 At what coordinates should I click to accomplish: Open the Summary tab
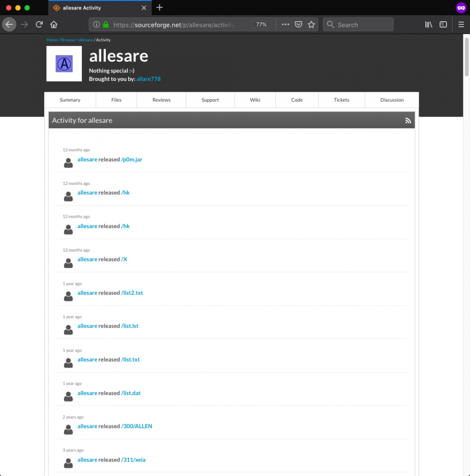(70, 100)
